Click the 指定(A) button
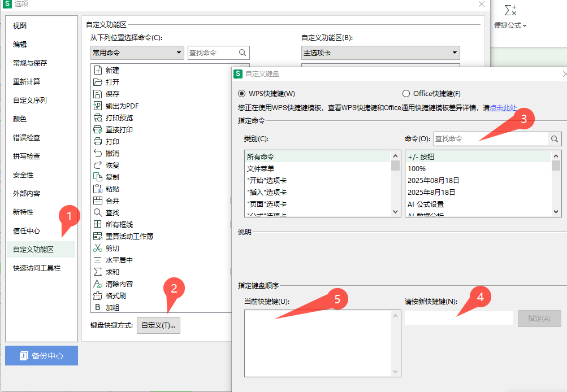The height and width of the screenshot is (392, 567). (539, 319)
